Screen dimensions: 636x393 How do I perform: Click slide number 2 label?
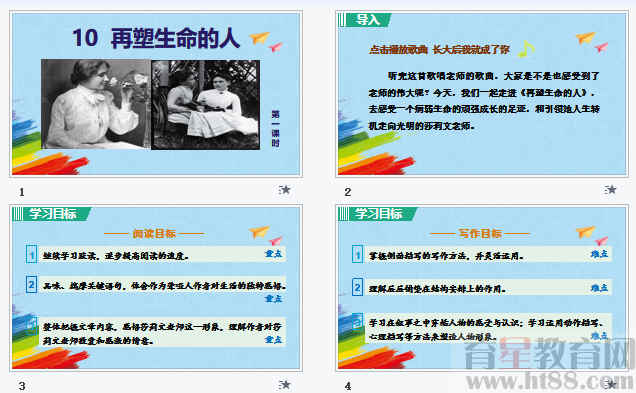[x=348, y=192]
